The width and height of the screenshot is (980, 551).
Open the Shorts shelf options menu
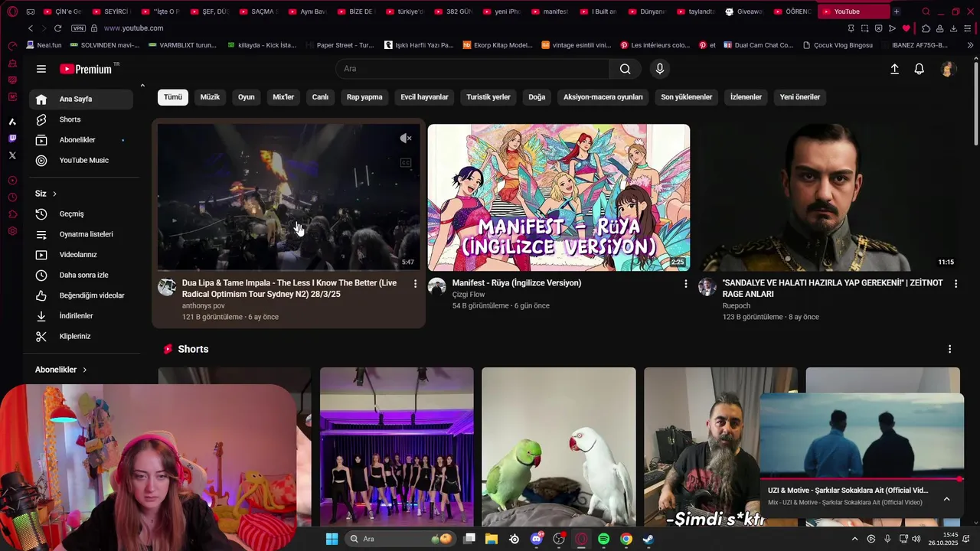(x=949, y=349)
